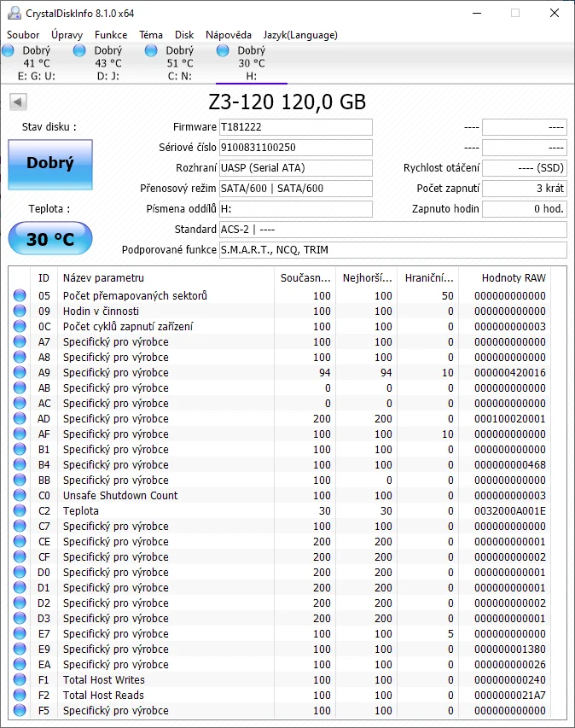The image size is (575, 728).
Task: Click the blue status orb in row F2
Action: 20,695
